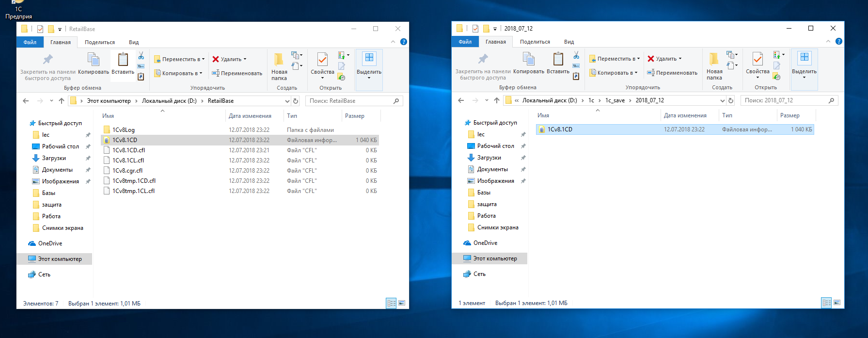The width and height of the screenshot is (868, 338).
Task: Switch to large icons view in the 2018_07_12 window
Action: [x=837, y=303]
